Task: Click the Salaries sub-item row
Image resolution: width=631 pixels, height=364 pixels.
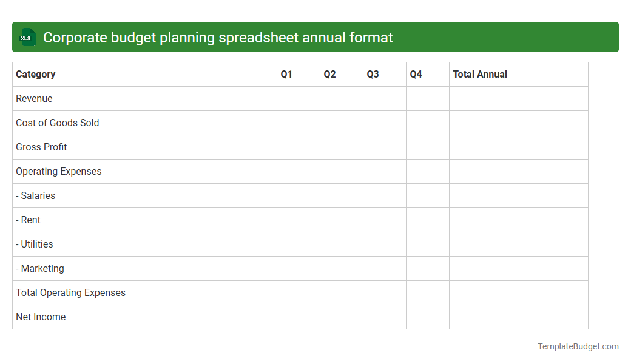Action: pos(35,195)
